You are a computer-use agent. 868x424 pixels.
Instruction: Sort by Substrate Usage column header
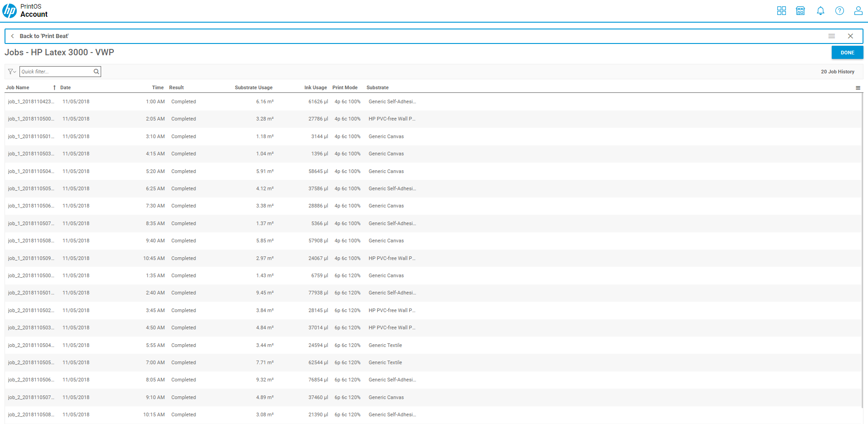(254, 88)
